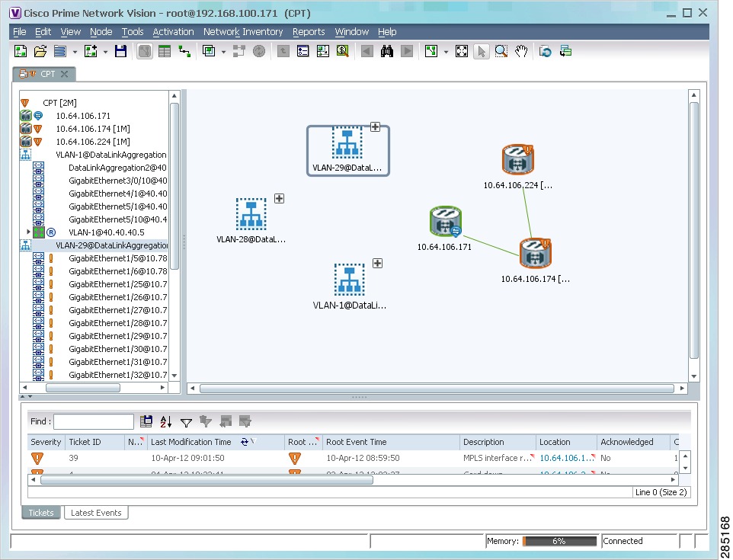Open the Layout Map dropdown arrow
Viewport: 733px width, 560px height.
pyautogui.click(x=446, y=52)
